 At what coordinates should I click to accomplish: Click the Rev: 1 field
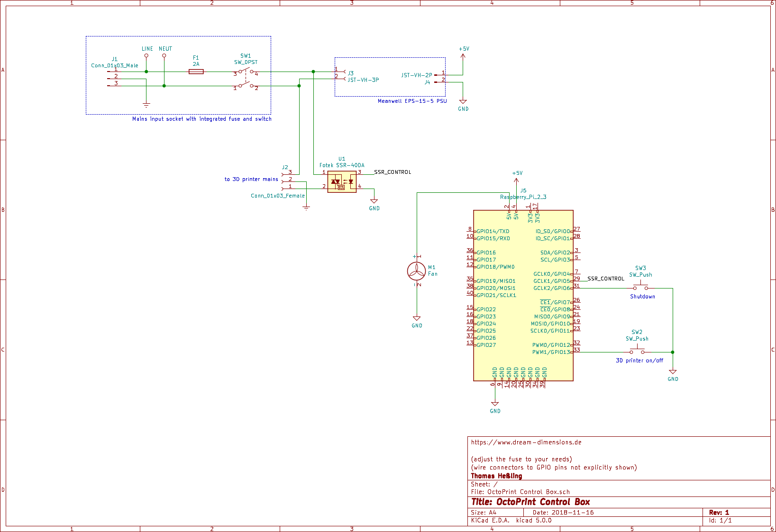(719, 513)
